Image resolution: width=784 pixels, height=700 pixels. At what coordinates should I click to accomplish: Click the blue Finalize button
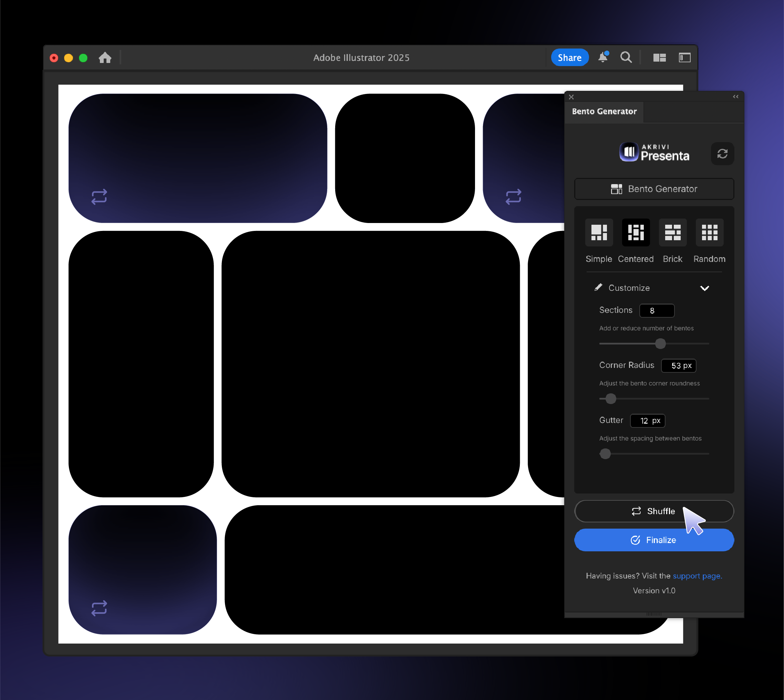click(x=654, y=540)
